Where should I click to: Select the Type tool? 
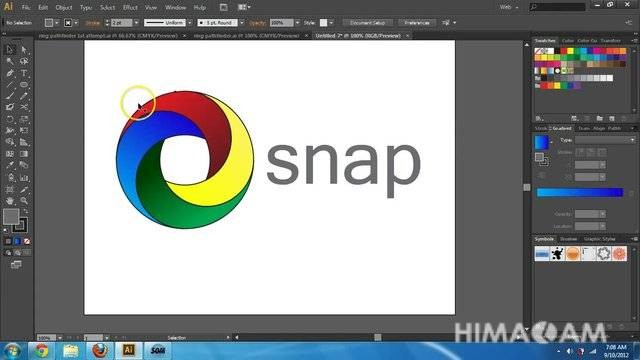(x=24, y=73)
